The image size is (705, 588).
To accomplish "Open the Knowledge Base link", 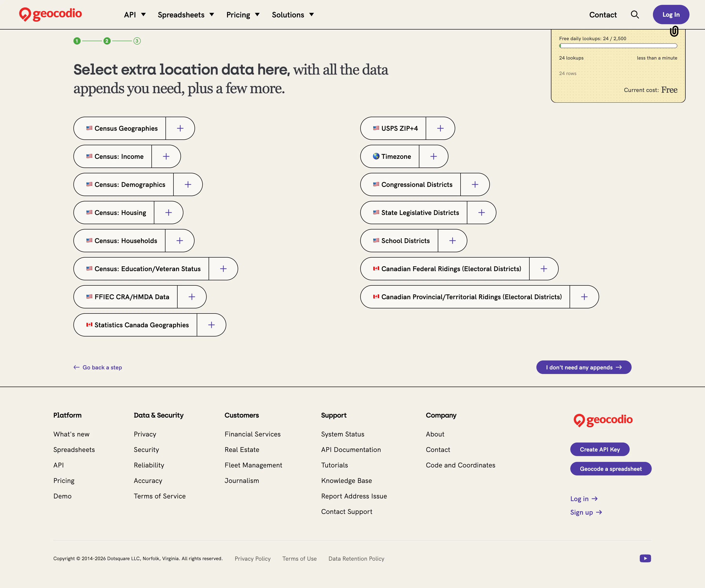I will [346, 481].
